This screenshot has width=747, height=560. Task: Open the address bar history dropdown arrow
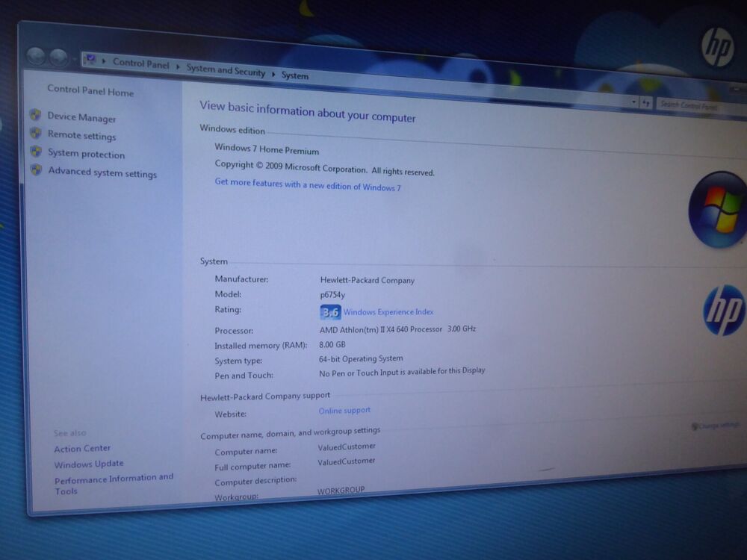coord(633,102)
